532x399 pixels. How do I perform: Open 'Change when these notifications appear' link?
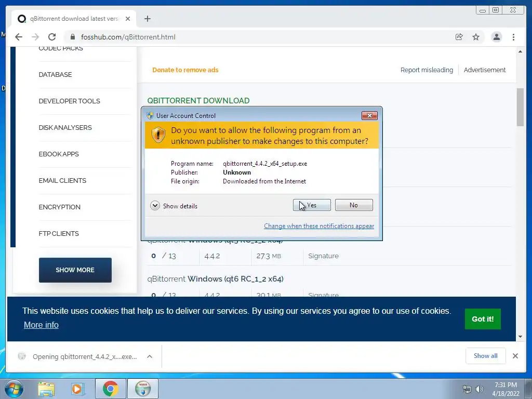pos(319,226)
